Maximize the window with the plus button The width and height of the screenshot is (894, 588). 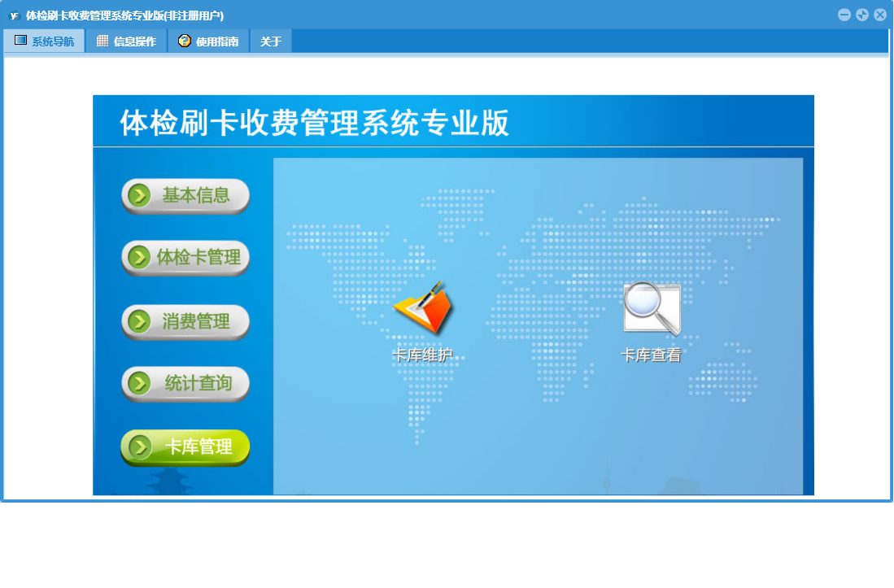click(862, 15)
